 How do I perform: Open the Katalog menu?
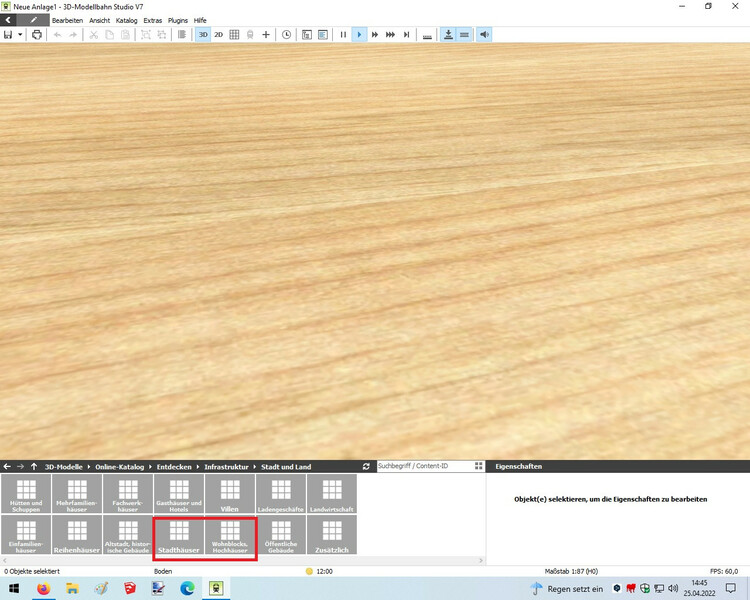tap(126, 20)
